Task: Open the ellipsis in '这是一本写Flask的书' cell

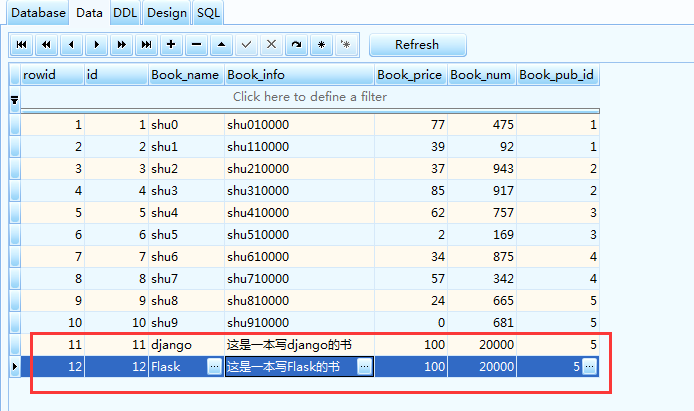Action: click(364, 367)
